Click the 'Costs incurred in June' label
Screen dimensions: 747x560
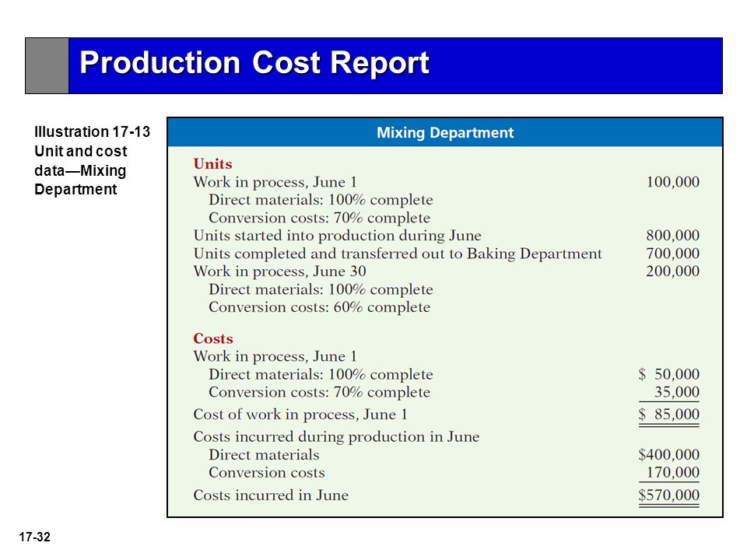click(x=271, y=495)
